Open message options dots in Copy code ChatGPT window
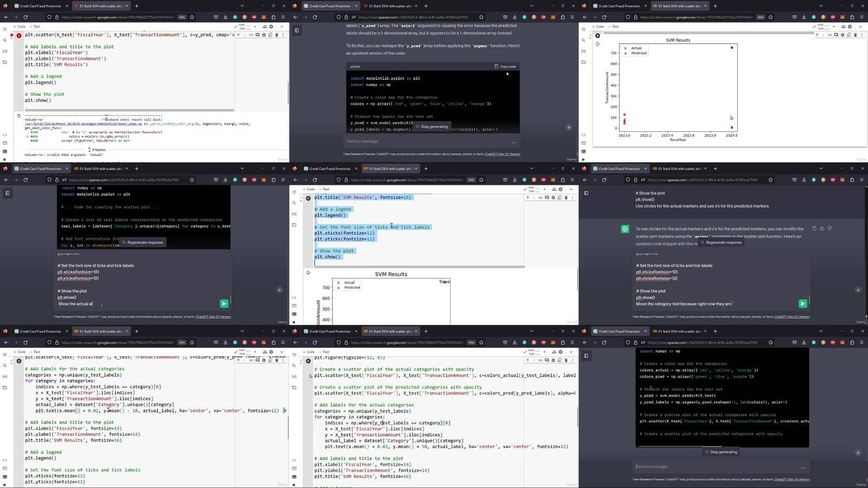This screenshot has width=868, height=488. (x=513, y=142)
